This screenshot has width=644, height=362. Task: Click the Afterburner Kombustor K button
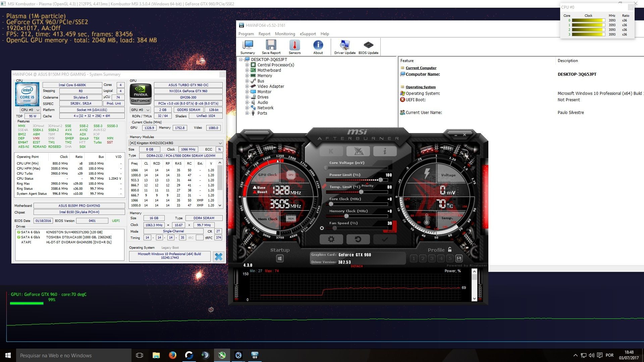(331, 151)
